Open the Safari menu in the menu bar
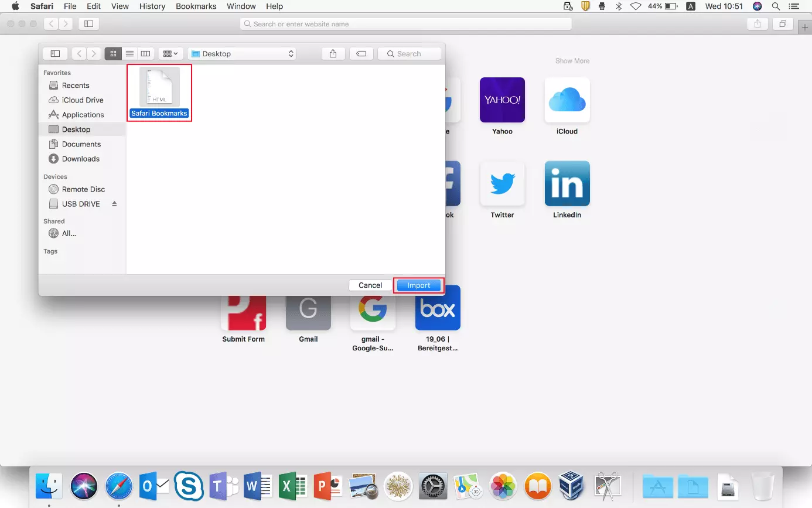The height and width of the screenshot is (508, 812). tap(42, 6)
